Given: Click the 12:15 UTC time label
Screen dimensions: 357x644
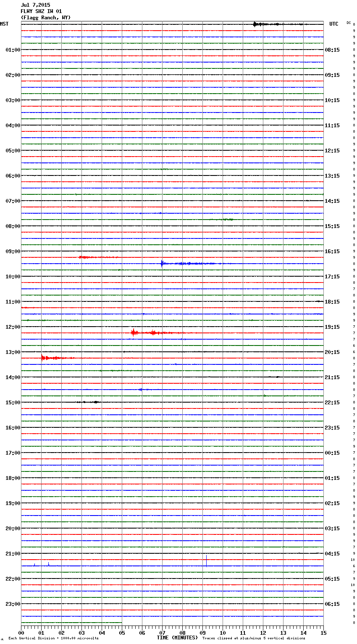Looking at the screenshot, I should click(x=332, y=151).
